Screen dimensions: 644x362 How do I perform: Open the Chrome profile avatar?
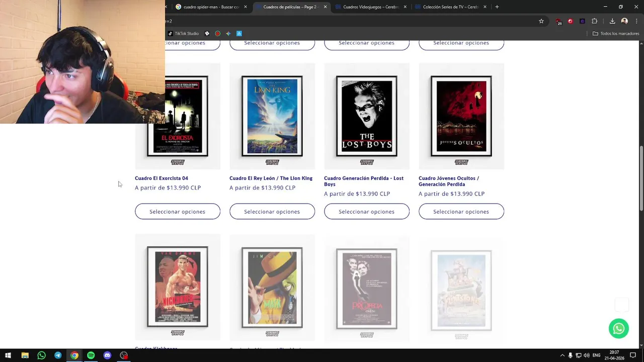pos(624,21)
